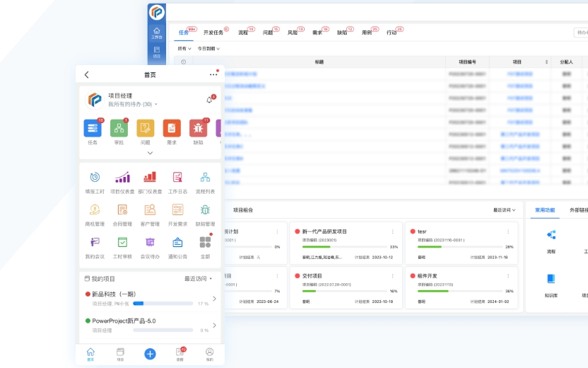Screen dimensions: 588x368
Task: Switch to the 风险 risk tab
Action: [293, 33]
